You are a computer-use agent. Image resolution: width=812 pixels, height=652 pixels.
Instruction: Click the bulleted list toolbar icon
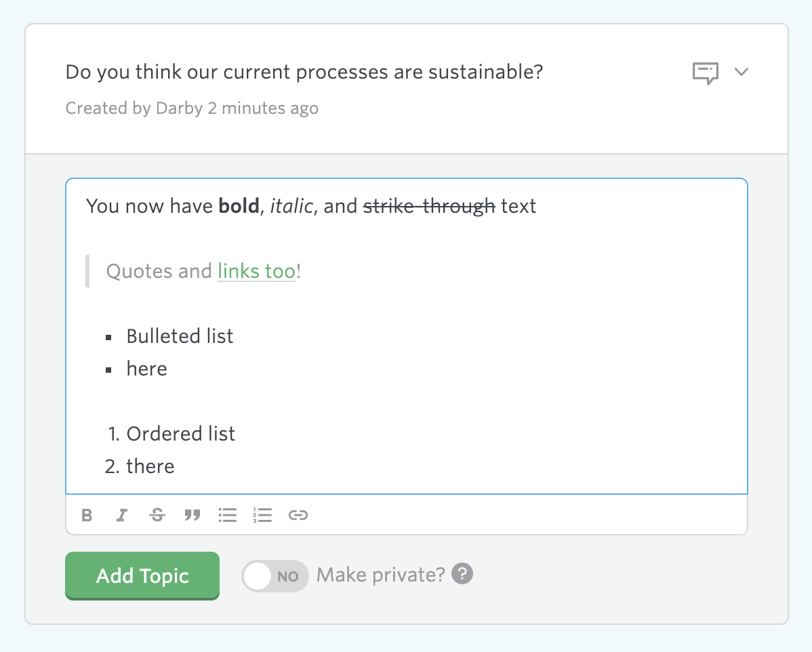click(x=228, y=515)
